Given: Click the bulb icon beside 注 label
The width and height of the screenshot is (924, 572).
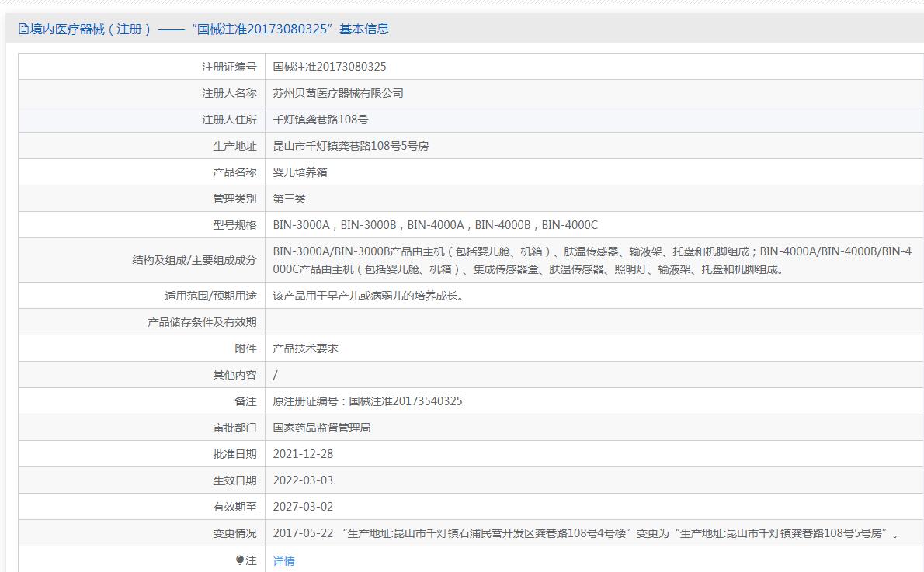Looking at the screenshot, I should tap(240, 560).
